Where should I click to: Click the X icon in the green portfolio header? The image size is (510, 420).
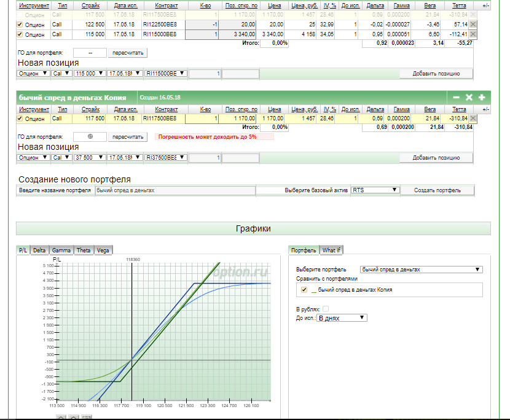point(469,98)
